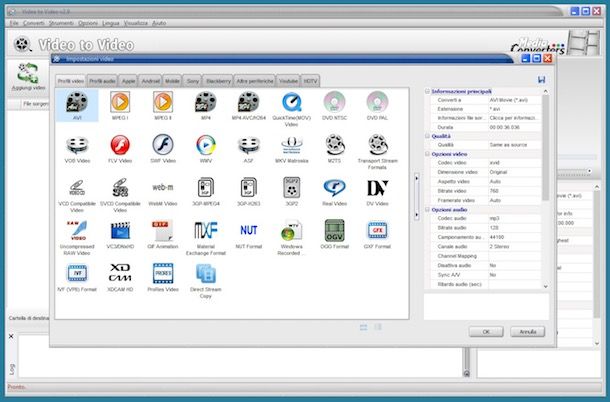Select the SWF Video icon
The width and height of the screenshot is (610, 402).
pyautogui.click(x=163, y=145)
